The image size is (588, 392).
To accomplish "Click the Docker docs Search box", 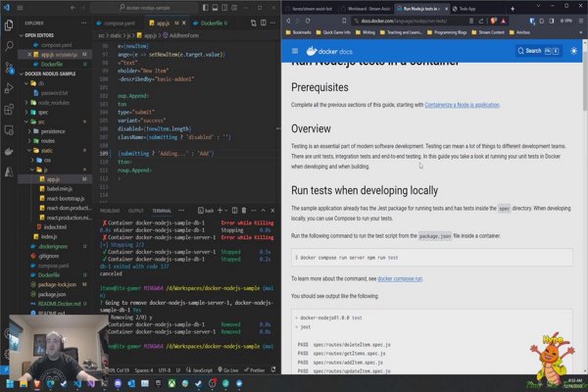I will [x=538, y=51].
